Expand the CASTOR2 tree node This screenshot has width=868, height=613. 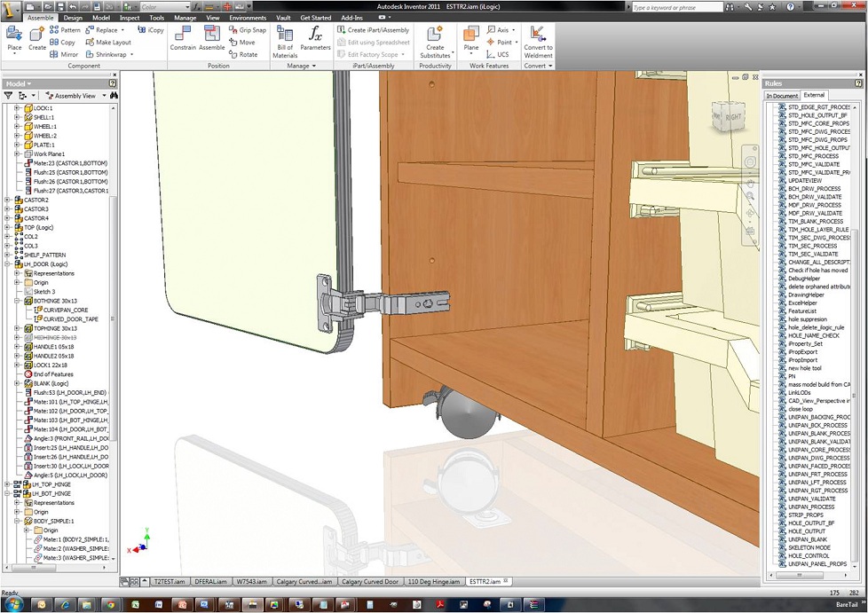point(7,200)
